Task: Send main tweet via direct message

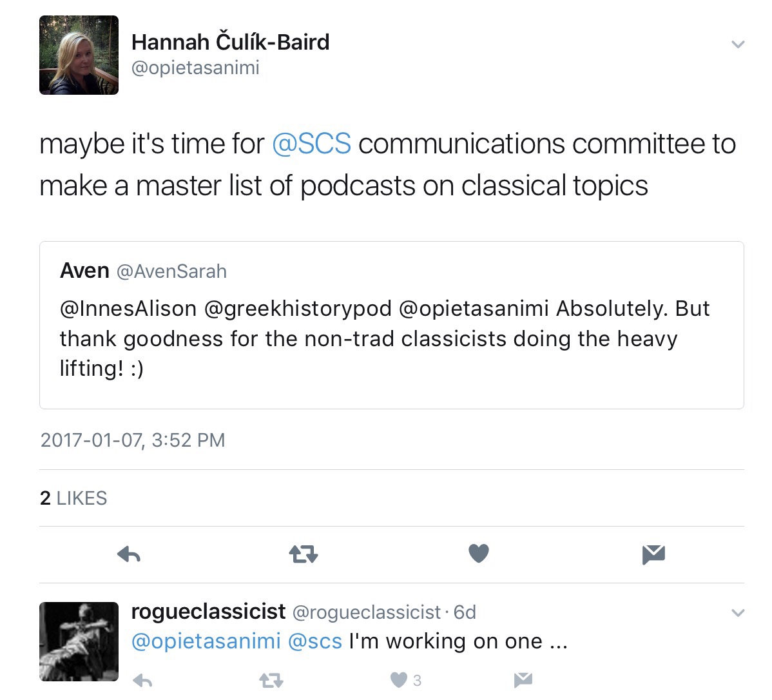Action: coord(653,554)
